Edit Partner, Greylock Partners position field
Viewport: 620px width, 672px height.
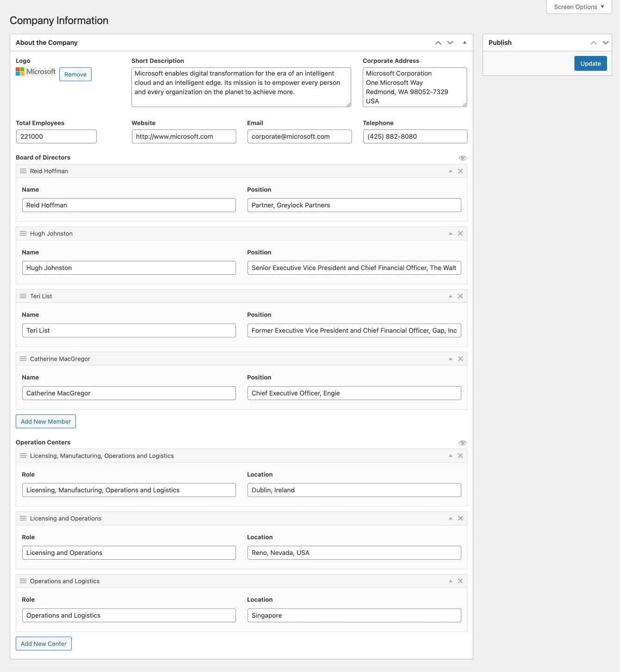tap(354, 205)
